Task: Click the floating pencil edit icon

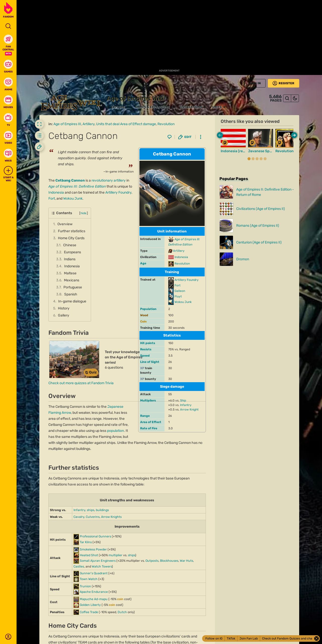Action: [x=39, y=147]
